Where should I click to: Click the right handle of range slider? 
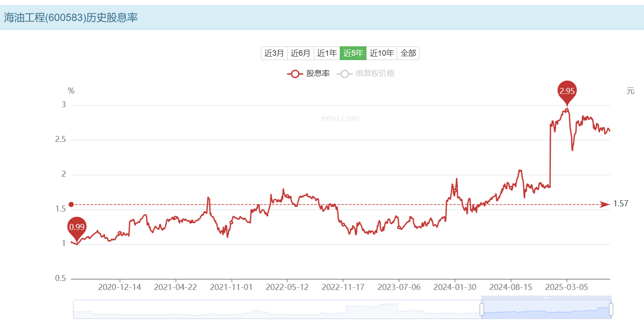611,309
